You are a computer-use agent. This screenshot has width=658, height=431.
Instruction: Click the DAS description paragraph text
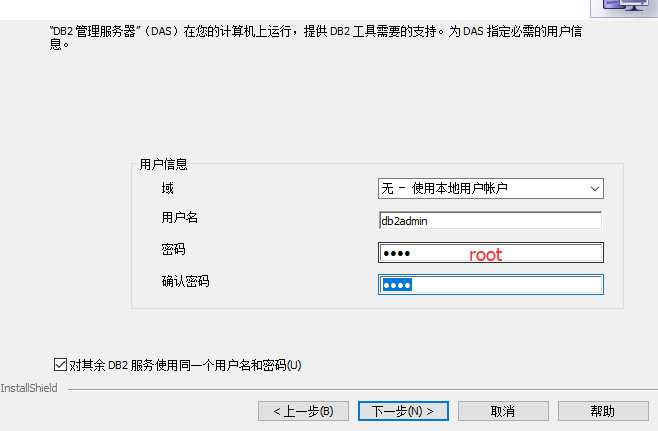[316, 37]
